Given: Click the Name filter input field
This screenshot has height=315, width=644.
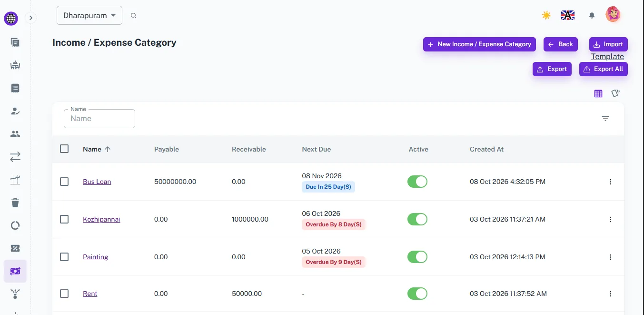Looking at the screenshot, I should click(99, 119).
